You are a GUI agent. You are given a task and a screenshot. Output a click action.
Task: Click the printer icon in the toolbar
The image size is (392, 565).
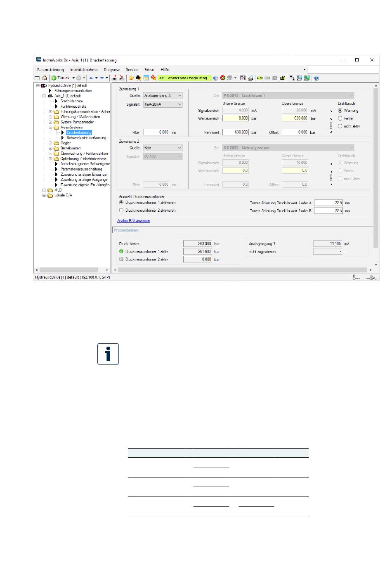pyautogui.click(x=250, y=78)
